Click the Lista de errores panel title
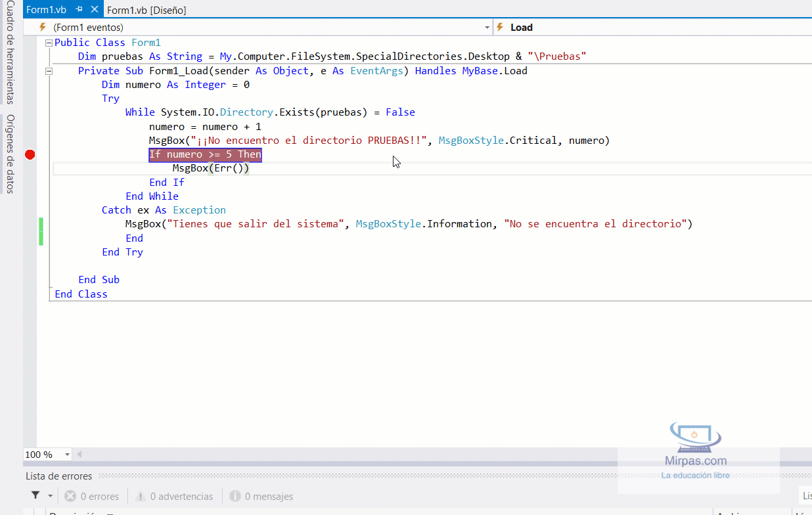Image resolution: width=812 pixels, height=515 pixels. point(59,476)
